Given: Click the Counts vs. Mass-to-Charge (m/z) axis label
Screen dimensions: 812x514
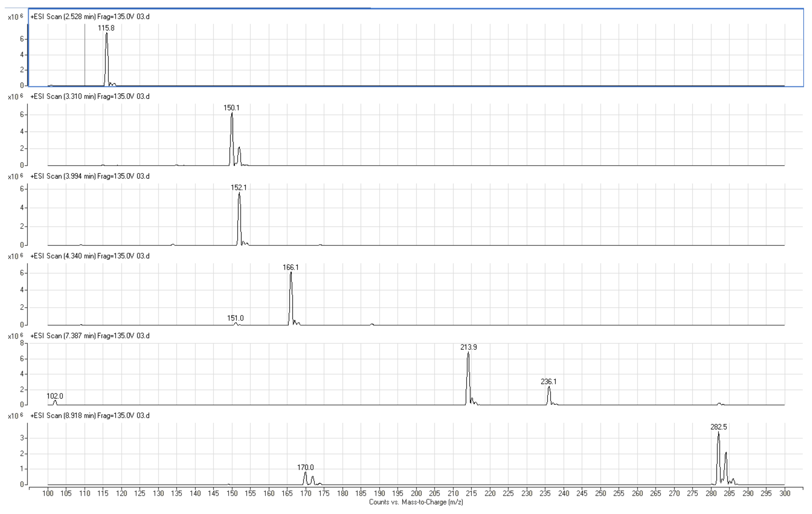Looking at the screenshot, I should (x=416, y=502).
